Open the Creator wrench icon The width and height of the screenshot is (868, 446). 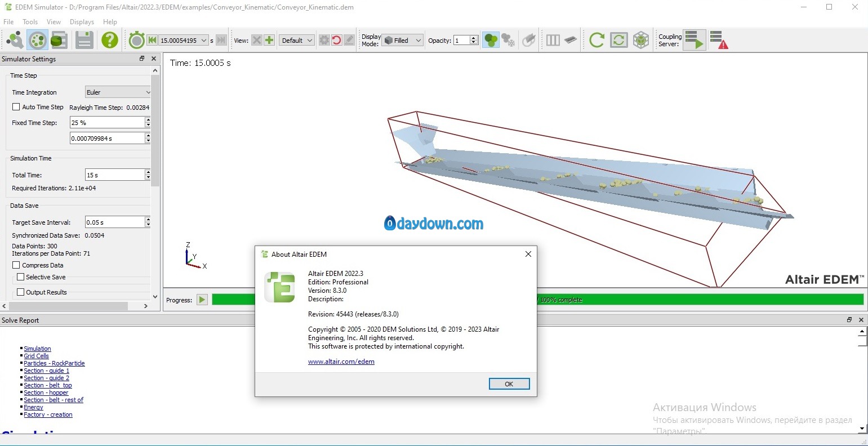point(15,40)
